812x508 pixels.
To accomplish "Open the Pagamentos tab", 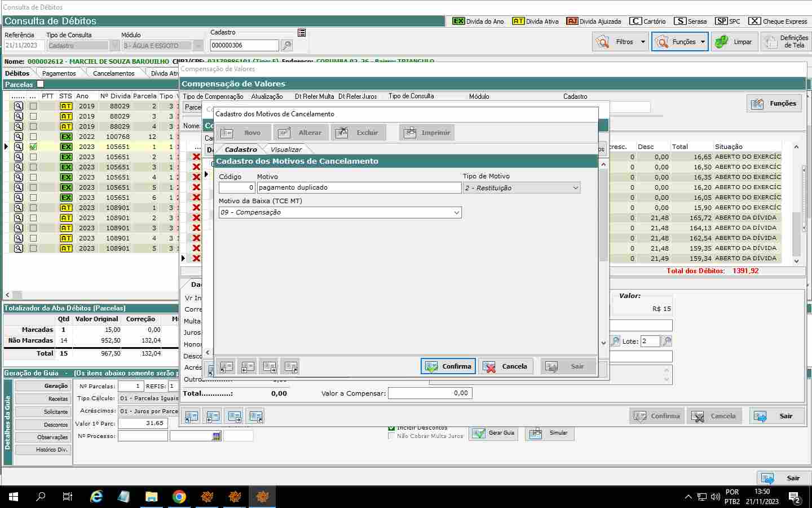I will tap(59, 73).
